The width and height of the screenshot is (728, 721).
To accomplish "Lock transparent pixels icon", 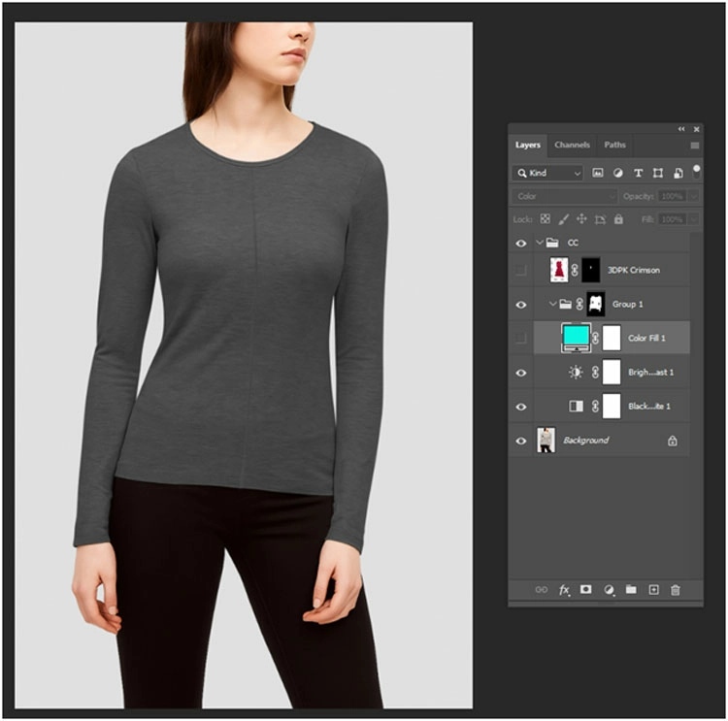I will click(546, 218).
